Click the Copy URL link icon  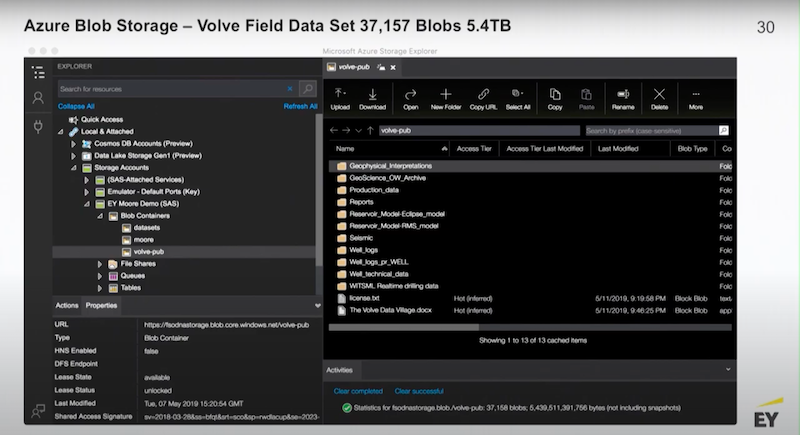[x=483, y=94]
